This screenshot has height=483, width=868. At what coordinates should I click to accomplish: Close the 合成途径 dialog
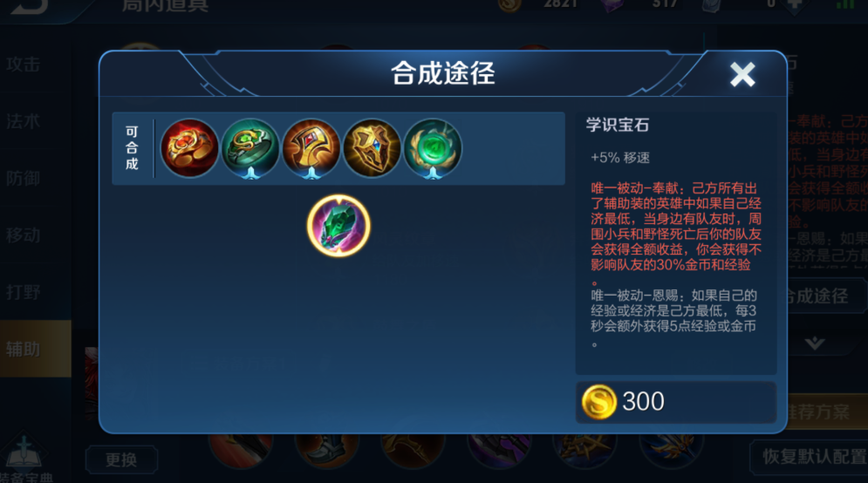(x=742, y=74)
